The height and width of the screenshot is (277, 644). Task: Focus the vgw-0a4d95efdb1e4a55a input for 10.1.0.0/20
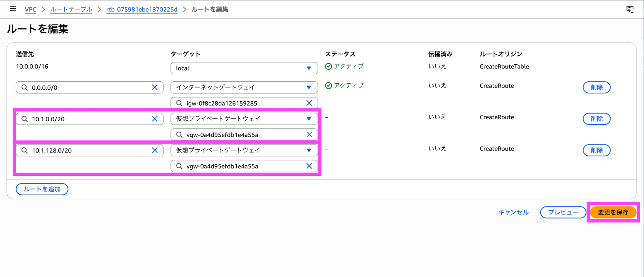pos(244,134)
